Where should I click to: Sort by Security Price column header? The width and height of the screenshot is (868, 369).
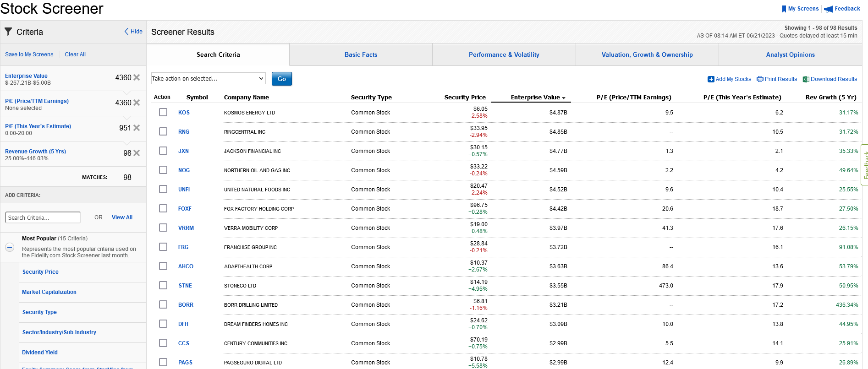click(465, 97)
